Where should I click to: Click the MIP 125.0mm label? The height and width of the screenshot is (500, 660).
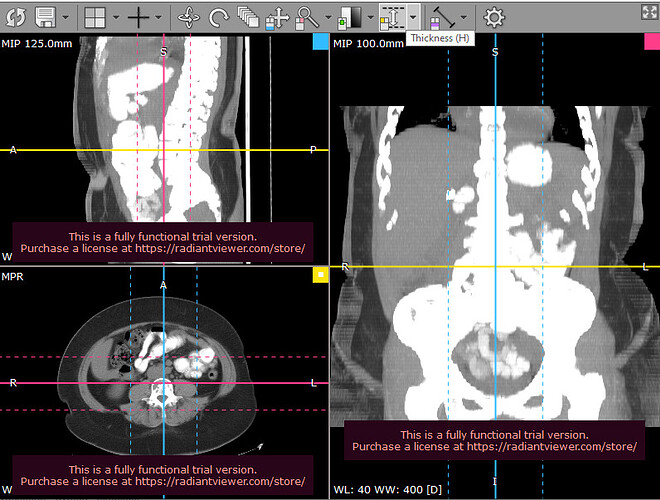[x=37, y=44]
